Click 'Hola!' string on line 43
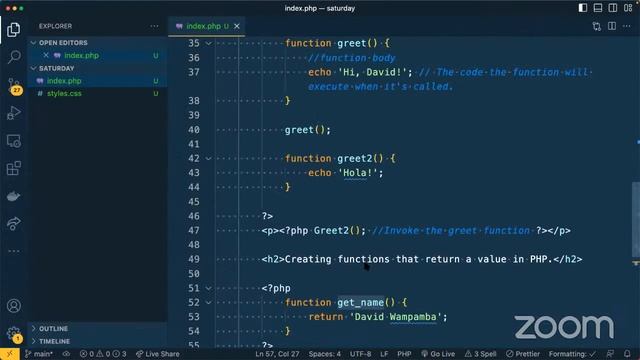Screen dimensions: 640x360 (358, 173)
